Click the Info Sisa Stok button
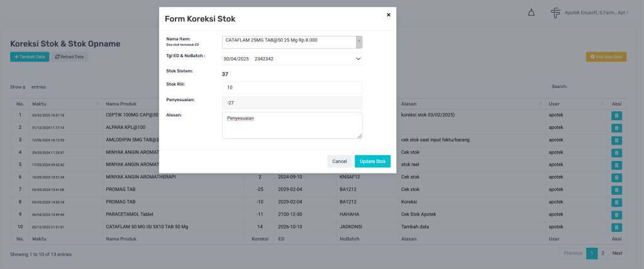 (x=606, y=57)
